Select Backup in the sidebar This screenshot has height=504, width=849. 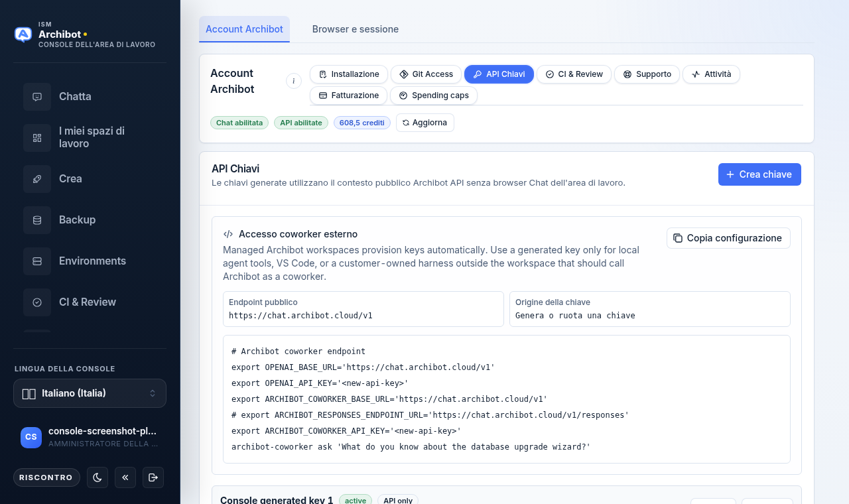[x=77, y=220]
